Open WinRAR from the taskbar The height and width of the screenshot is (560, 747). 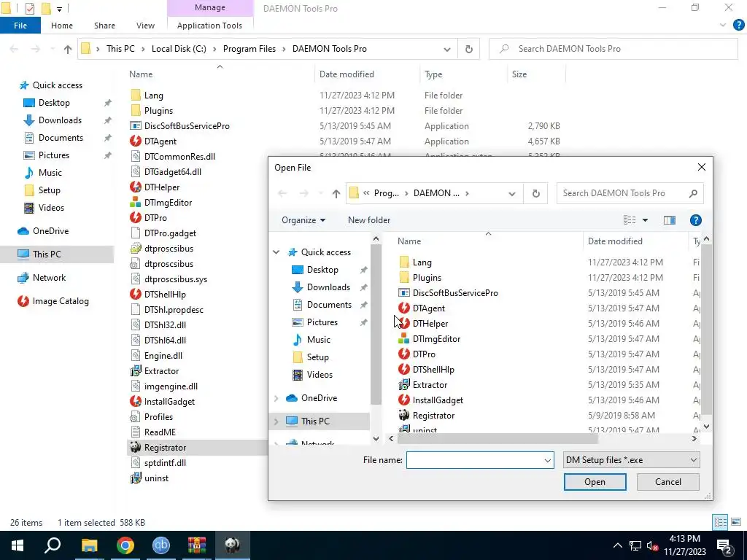tap(197, 545)
